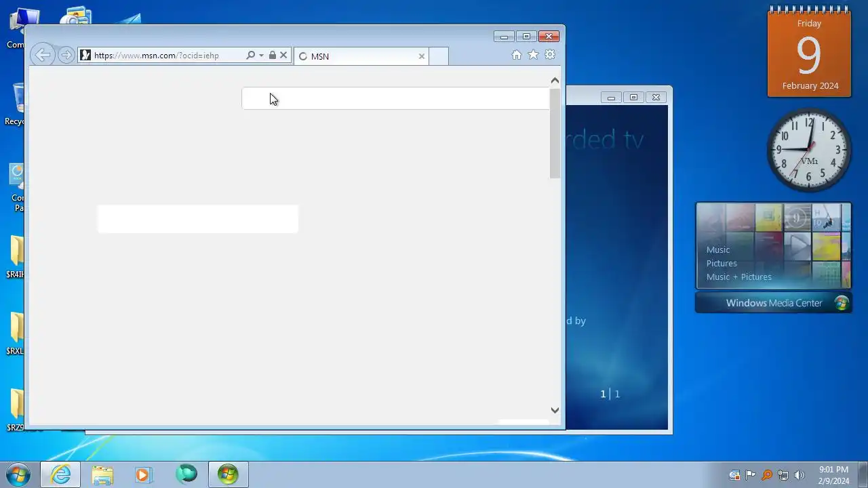Open Action Center flag tray icon
Viewport: 868px width, 488px height.
751,475
